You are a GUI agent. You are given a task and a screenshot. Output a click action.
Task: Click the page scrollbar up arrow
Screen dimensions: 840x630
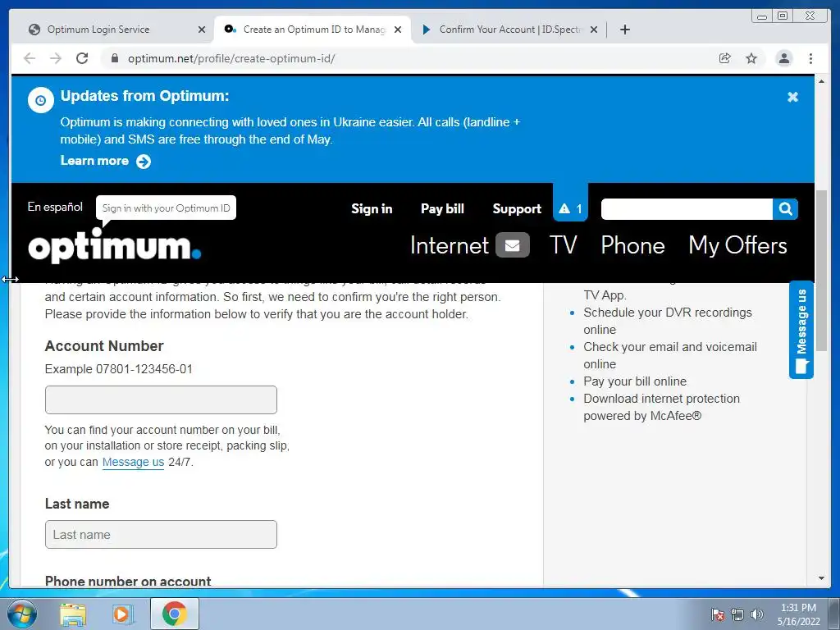tap(821, 81)
